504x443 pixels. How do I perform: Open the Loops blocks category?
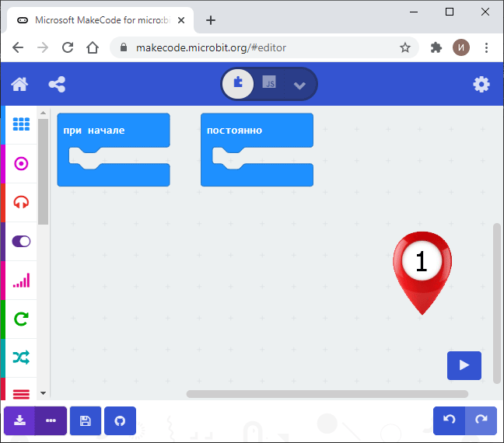pyautogui.click(x=21, y=319)
